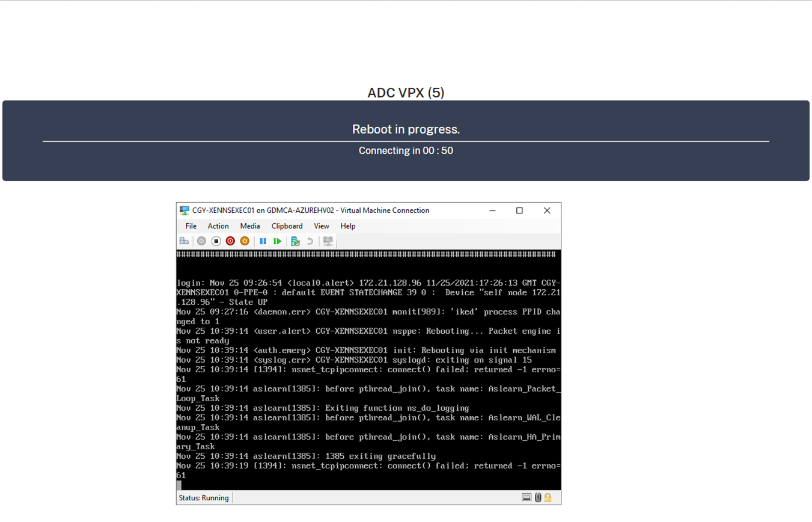The height and width of the screenshot is (522, 812).
Task: Click the 'Status: Running' status text
Action: (x=204, y=498)
